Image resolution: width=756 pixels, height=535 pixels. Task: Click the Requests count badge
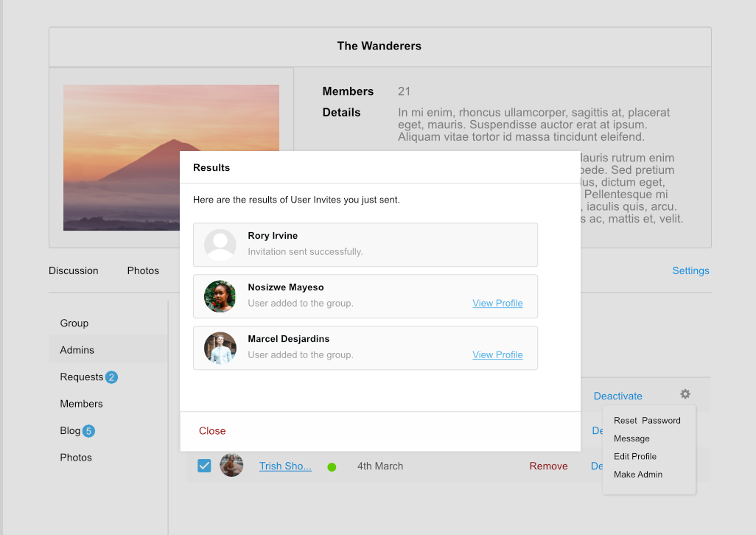111,377
